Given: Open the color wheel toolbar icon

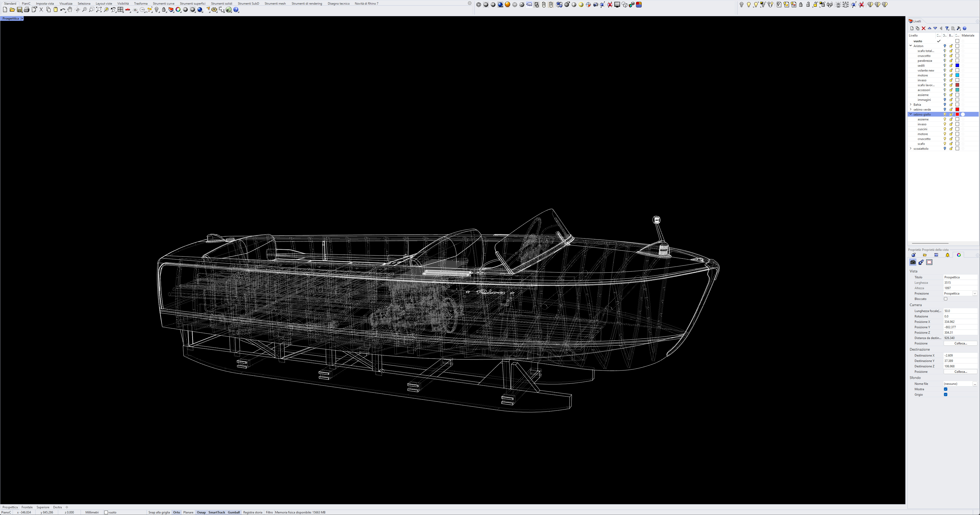Looking at the screenshot, I should (178, 10).
